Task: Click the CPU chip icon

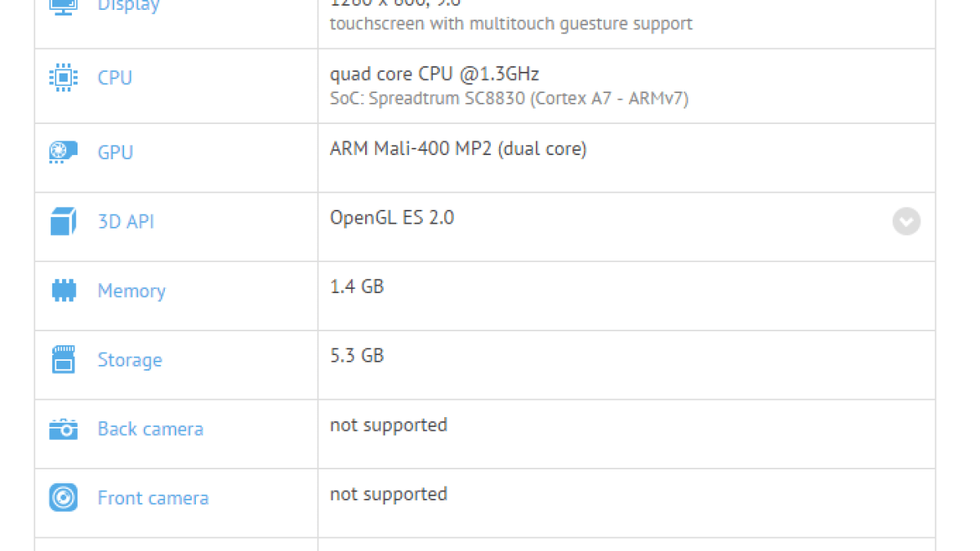Action: 63,78
